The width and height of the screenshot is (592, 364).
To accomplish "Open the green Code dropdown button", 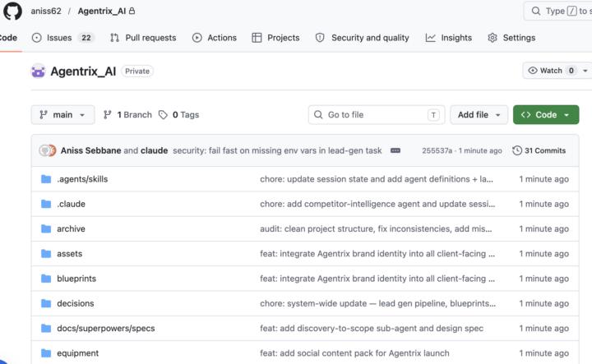I will tap(546, 115).
